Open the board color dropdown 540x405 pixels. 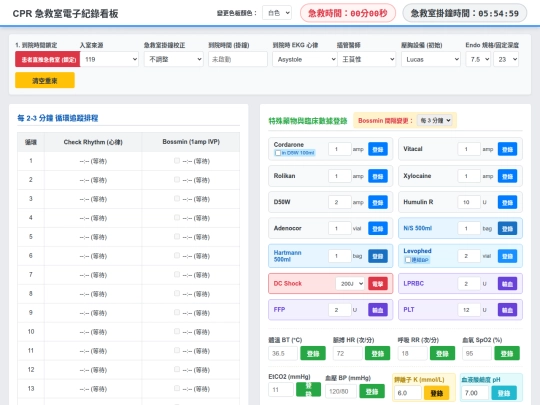pyautogui.click(x=277, y=13)
